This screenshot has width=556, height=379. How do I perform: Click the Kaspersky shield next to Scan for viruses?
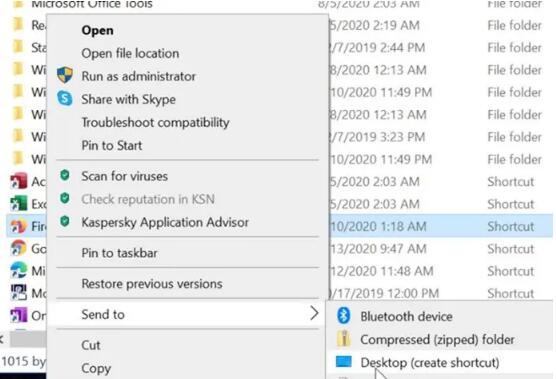[65, 175]
